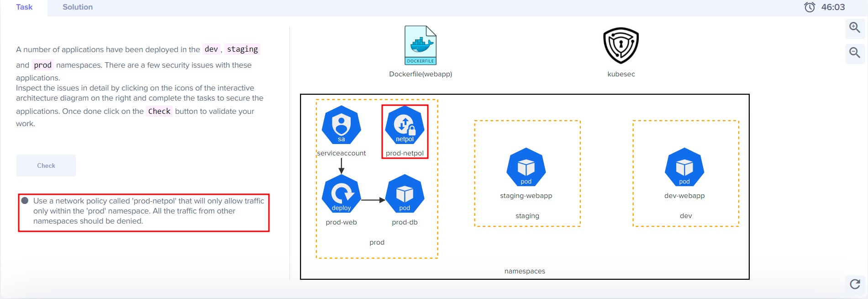
Task: Switch to the Solution tab
Action: [x=78, y=7]
